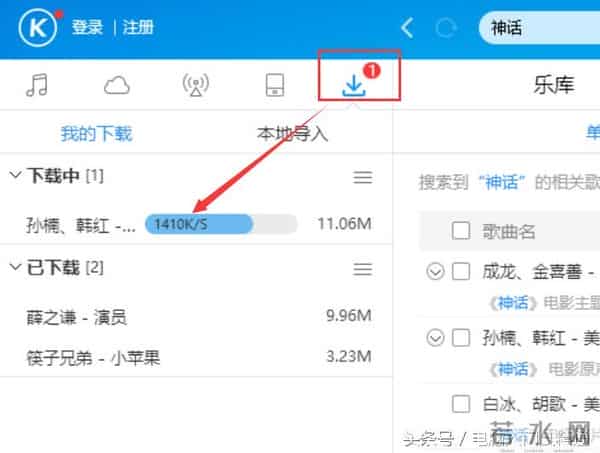600x453 pixels.
Task: Click 注册 link
Action: tap(138, 28)
